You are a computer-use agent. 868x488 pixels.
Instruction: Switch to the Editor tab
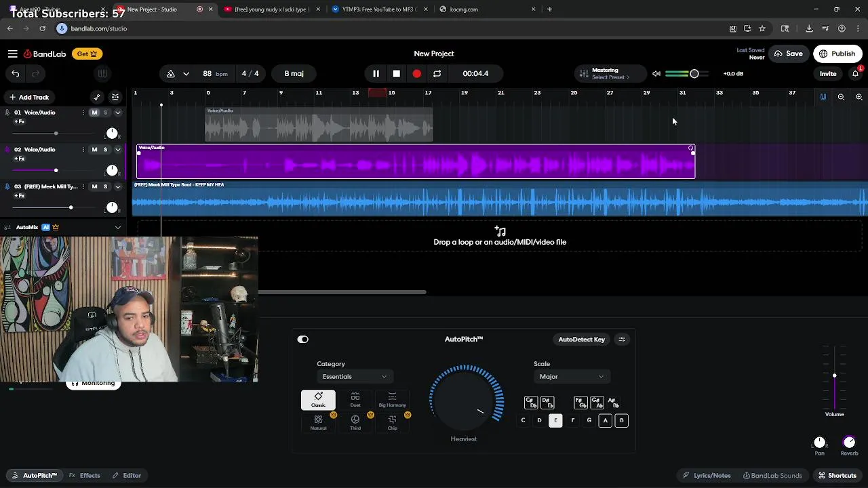coord(127,476)
